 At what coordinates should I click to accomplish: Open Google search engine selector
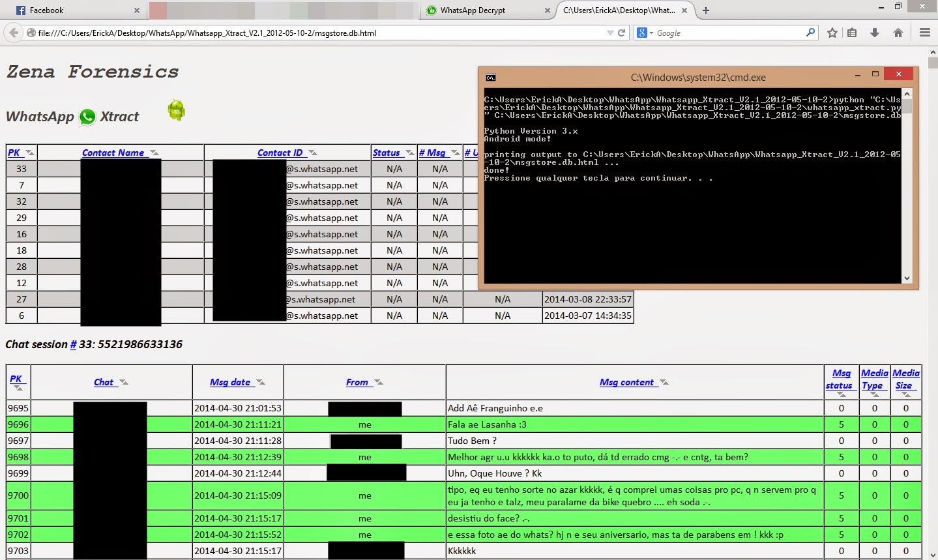644,33
